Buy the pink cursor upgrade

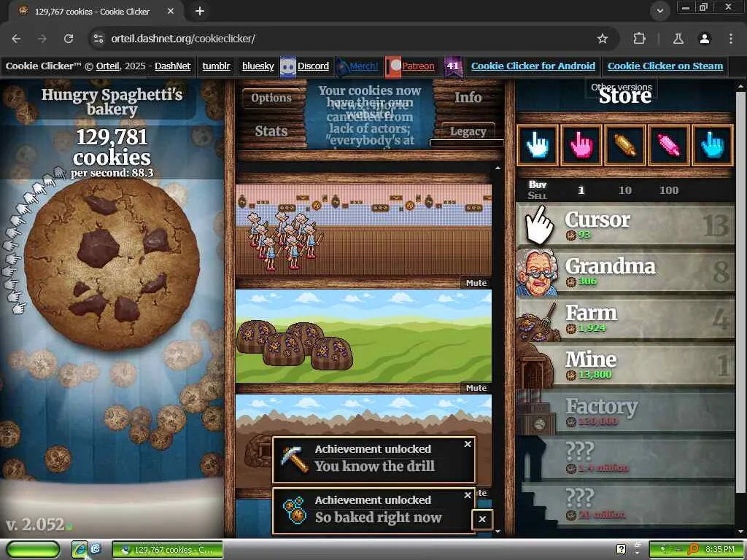[581, 145]
